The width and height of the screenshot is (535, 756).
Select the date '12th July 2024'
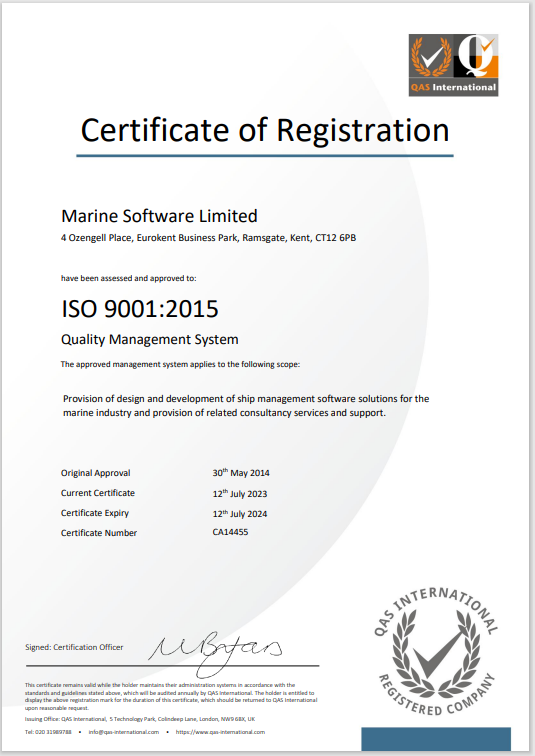tap(240, 513)
